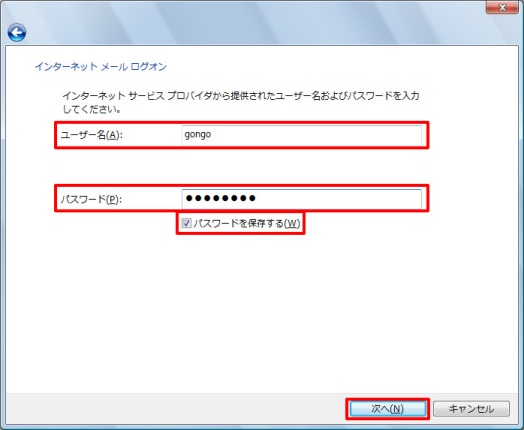Screen dimensions: 524x430
Task: Click the provider instruction paragraph text
Action: [241, 102]
